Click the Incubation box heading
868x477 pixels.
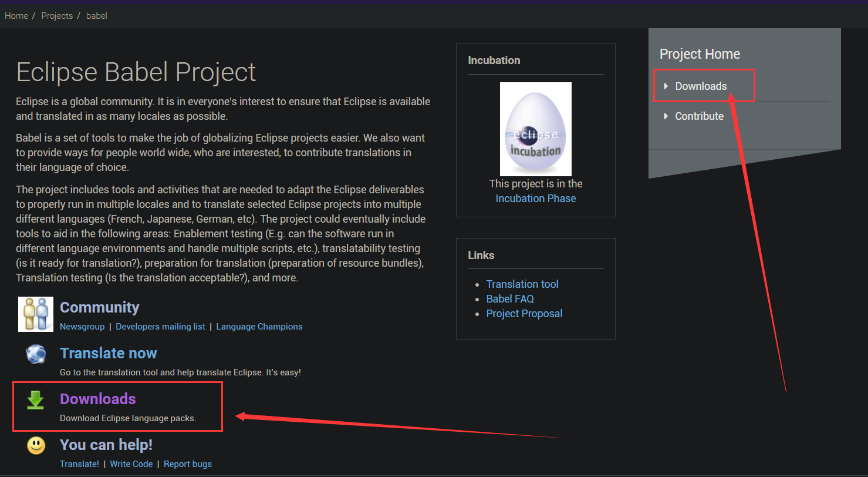[494, 61]
